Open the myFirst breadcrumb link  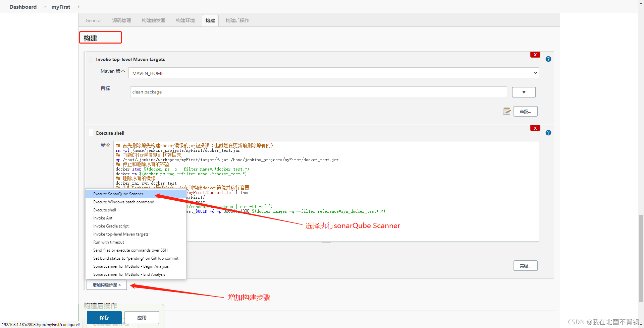point(61,7)
